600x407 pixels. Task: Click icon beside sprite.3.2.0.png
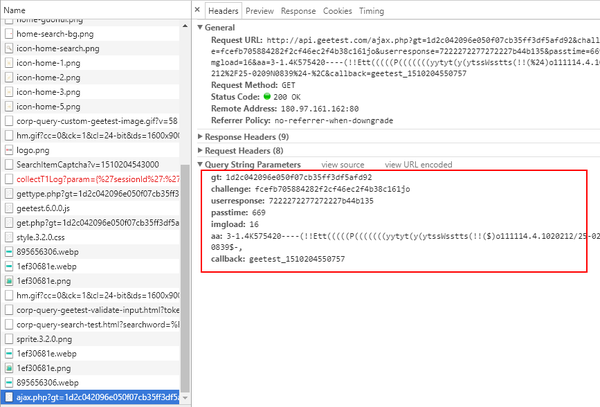9,339
